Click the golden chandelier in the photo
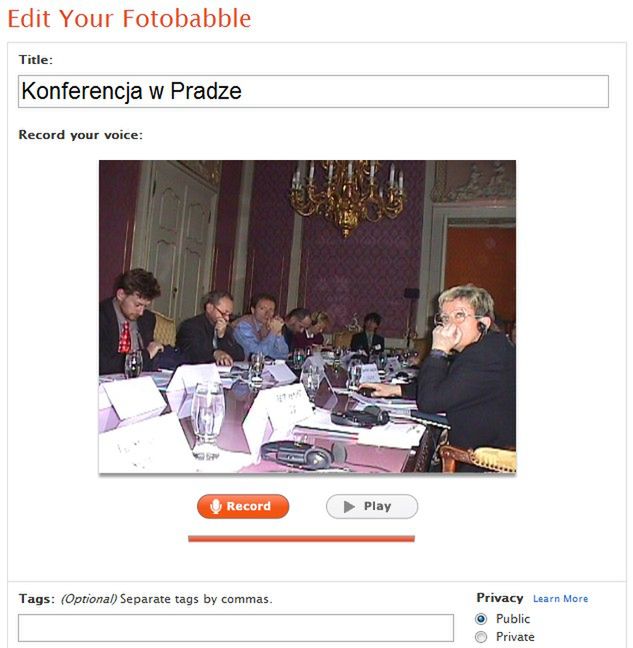The image size is (633, 648). (347, 194)
